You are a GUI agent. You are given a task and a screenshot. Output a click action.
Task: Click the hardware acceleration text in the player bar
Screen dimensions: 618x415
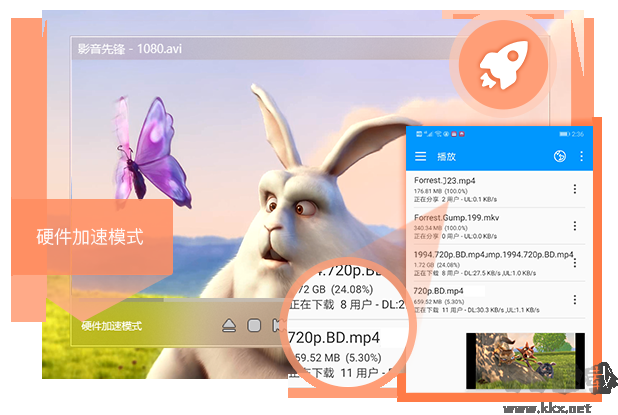pos(112,326)
